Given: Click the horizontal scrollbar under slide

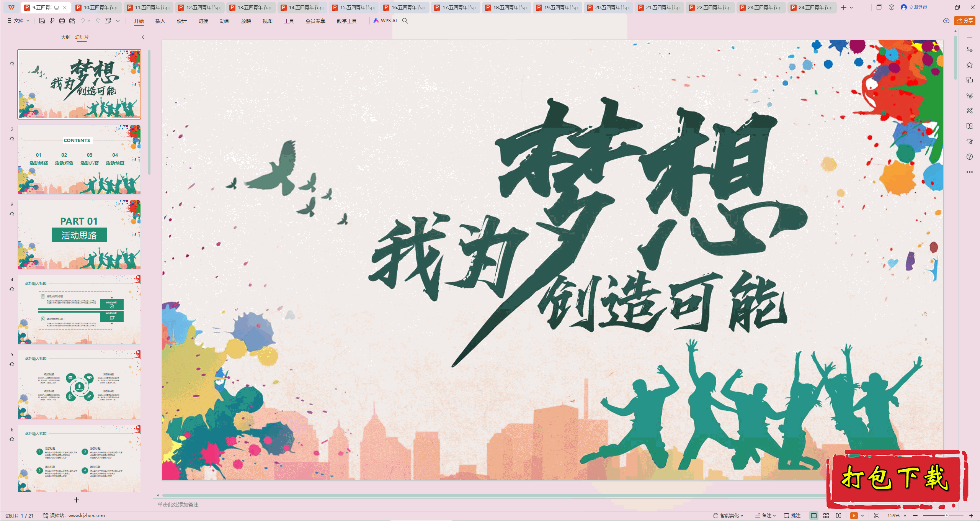Looking at the screenshot, I should click(x=494, y=495).
